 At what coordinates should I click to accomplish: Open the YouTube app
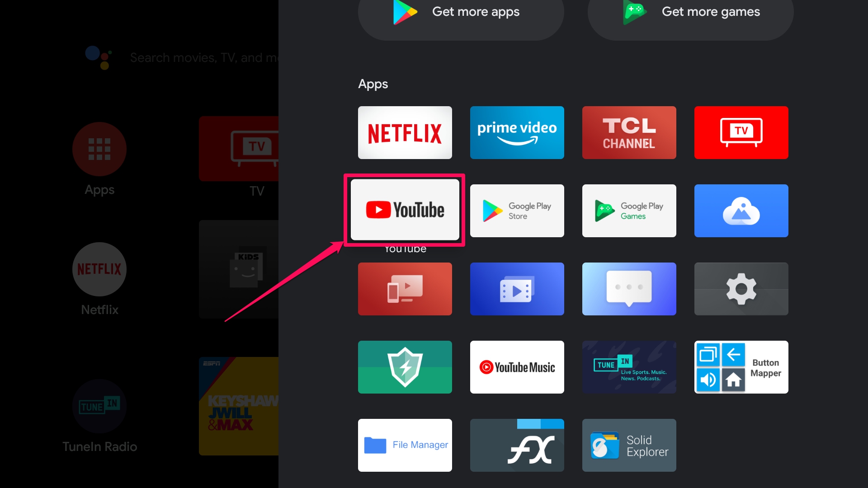[x=405, y=210]
